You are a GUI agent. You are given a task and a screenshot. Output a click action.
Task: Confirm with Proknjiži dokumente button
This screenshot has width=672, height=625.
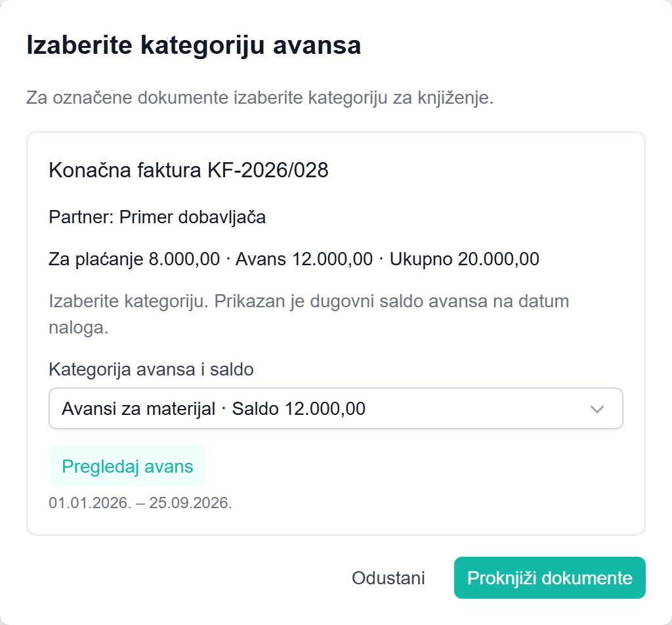coord(550,578)
